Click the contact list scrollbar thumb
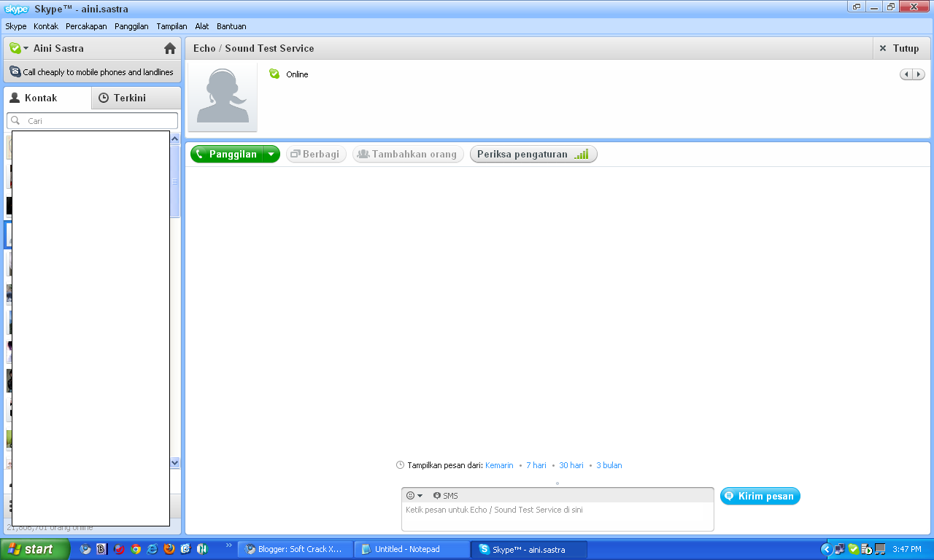 pos(175,182)
